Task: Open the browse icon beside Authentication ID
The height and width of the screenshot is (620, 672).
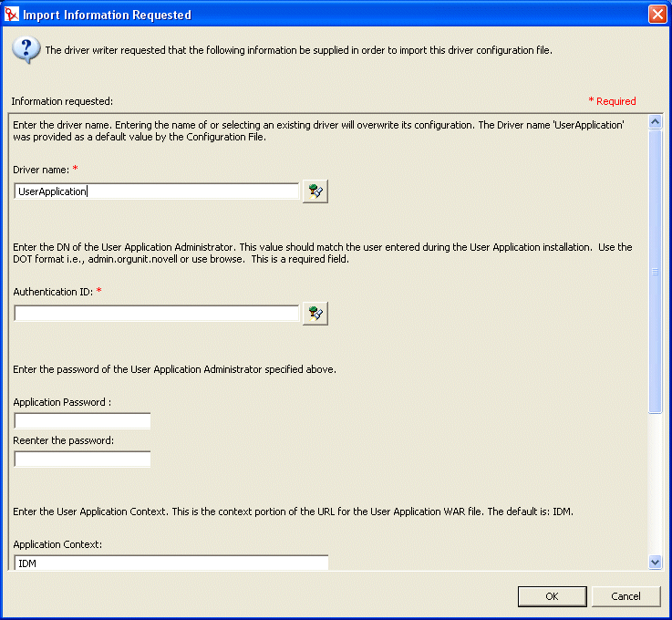Action: tap(315, 314)
